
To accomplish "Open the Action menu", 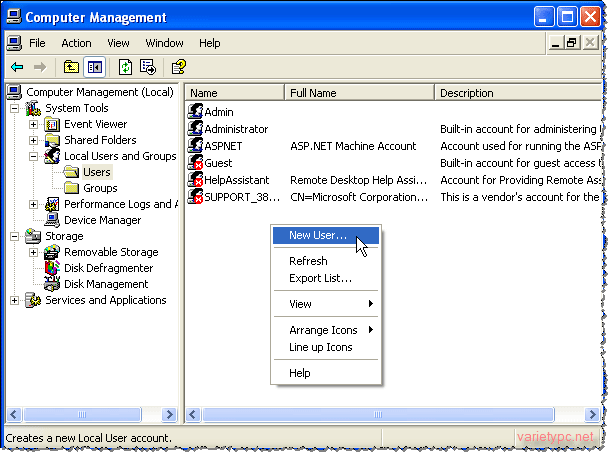I will (x=76, y=43).
